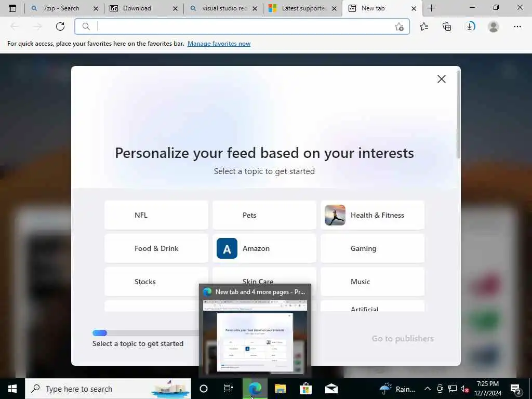
Task: Close the personalize feed dialog
Action: [442, 79]
